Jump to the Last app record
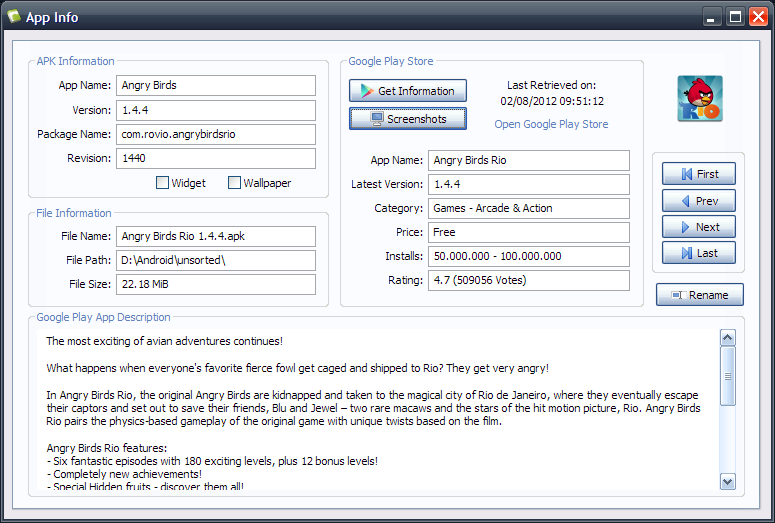 [699, 253]
